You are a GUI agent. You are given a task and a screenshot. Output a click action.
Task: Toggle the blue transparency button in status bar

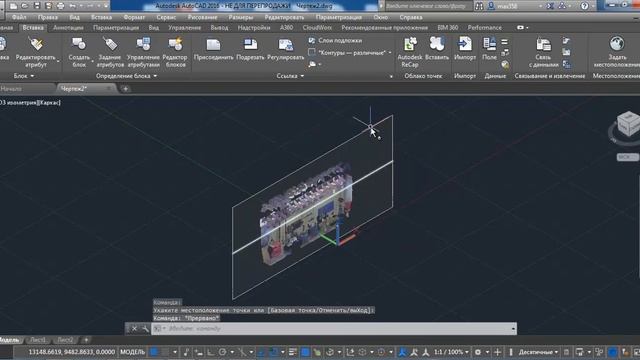click(305, 352)
